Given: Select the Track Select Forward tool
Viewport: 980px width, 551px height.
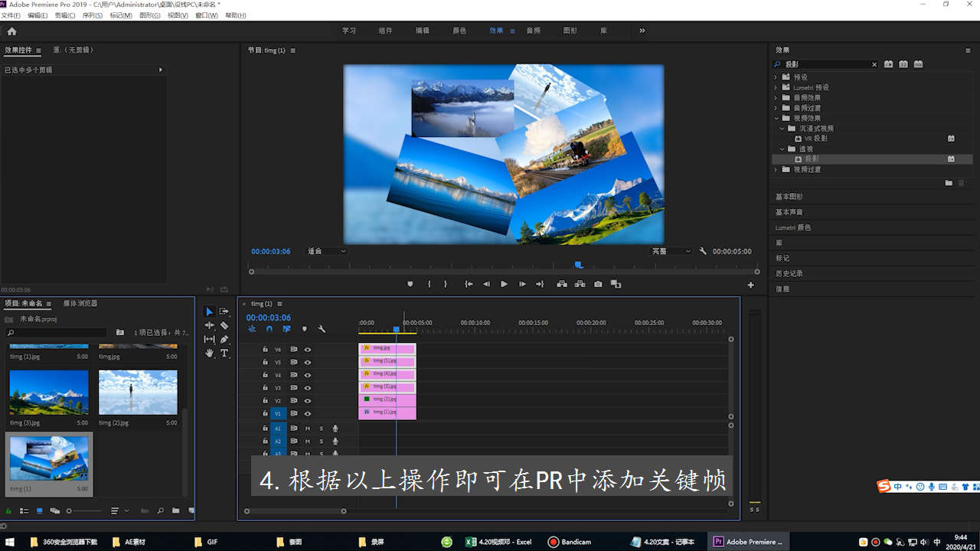Looking at the screenshot, I should pos(224,311).
